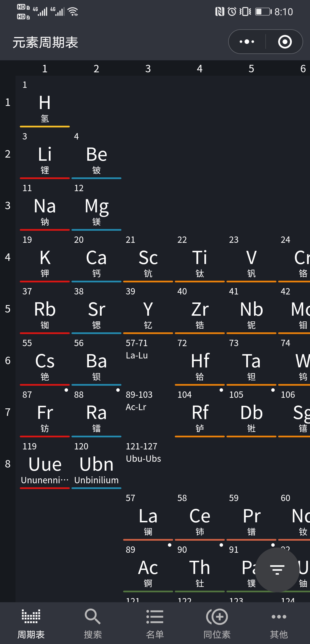Tap the floating filter button
The image size is (310, 644).
pos(277,569)
